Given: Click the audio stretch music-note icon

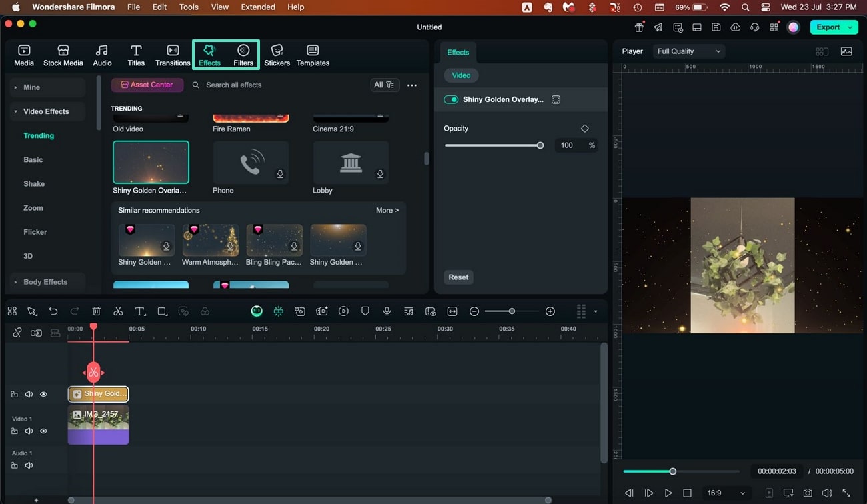Looking at the screenshot, I should (409, 311).
